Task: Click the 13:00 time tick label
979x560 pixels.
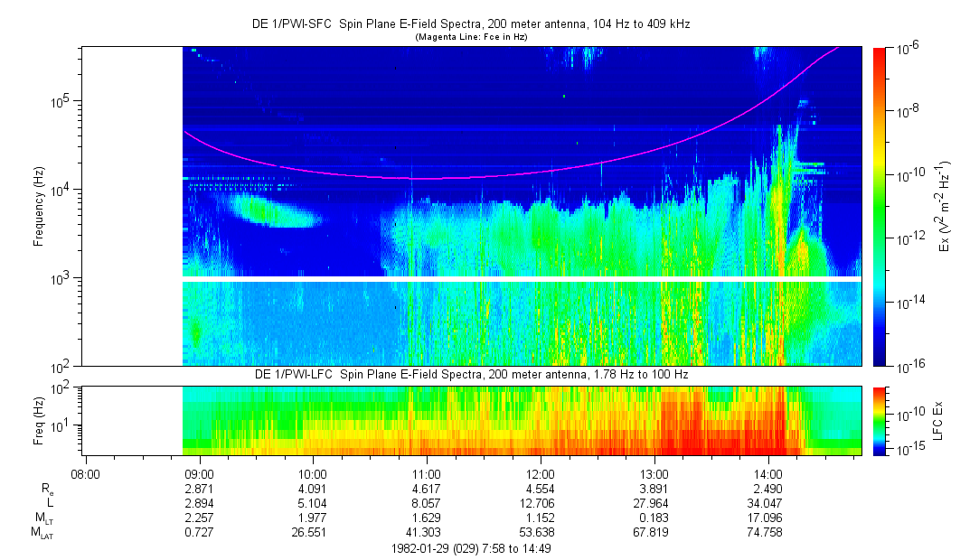Action: point(654,474)
